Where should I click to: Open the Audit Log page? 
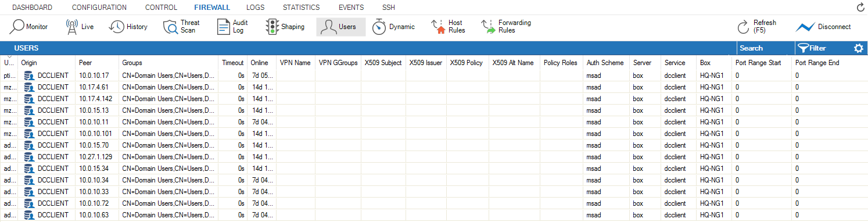232,27
